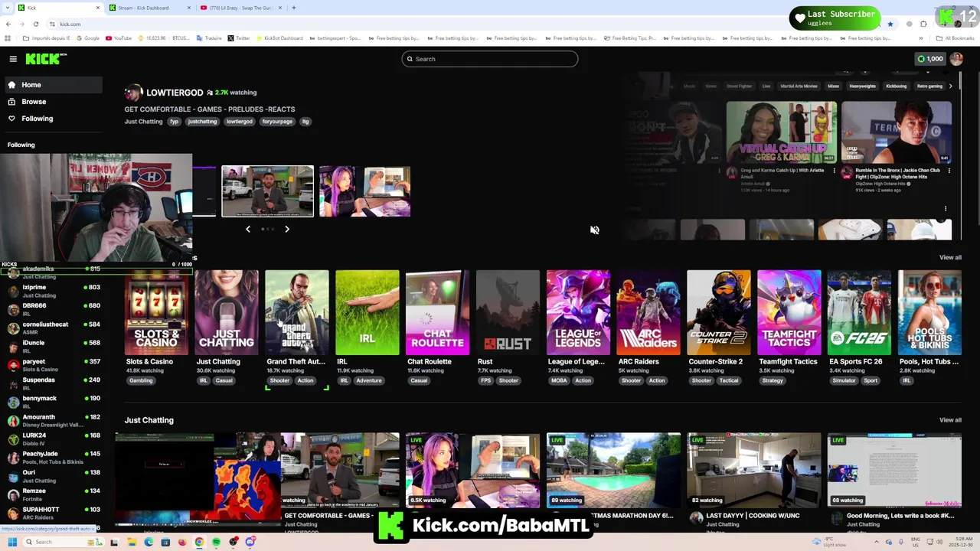Open PeachyJade in following list
The height and width of the screenshot is (551, 980).
pyautogui.click(x=54, y=457)
